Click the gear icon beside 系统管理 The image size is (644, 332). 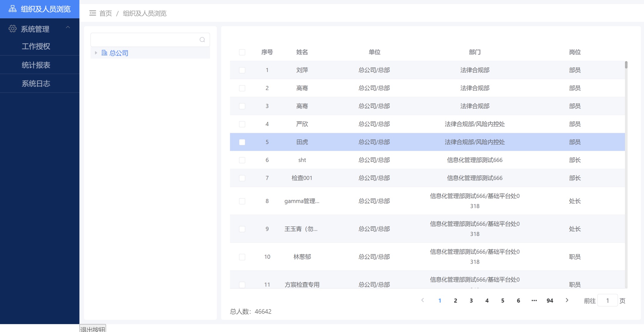13,29
